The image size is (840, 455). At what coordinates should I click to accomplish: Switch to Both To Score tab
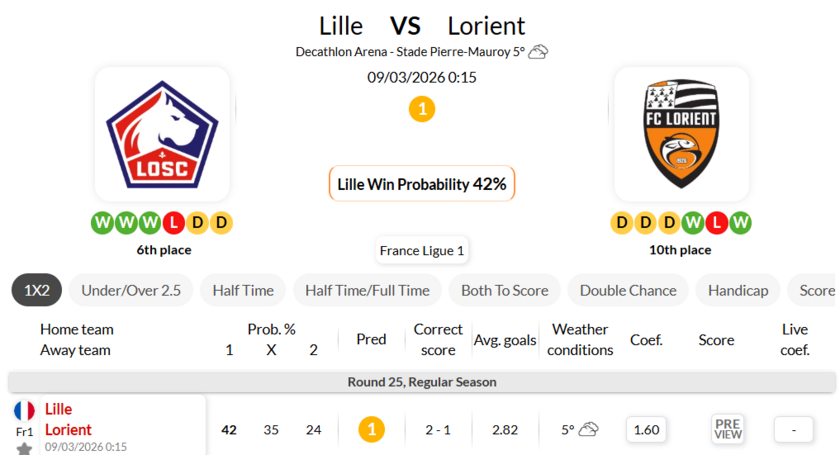click(504, 290)
